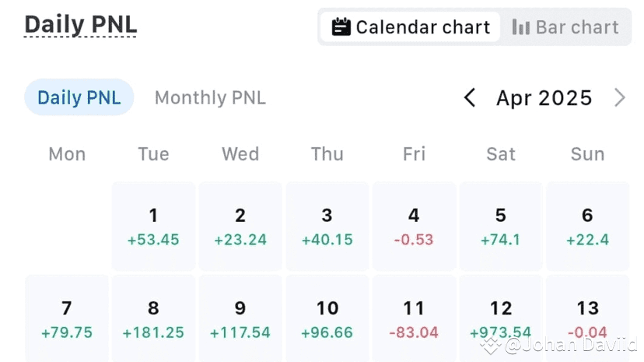
Task: Select the Daily PNL tab
Action: (x=79, y=97)
